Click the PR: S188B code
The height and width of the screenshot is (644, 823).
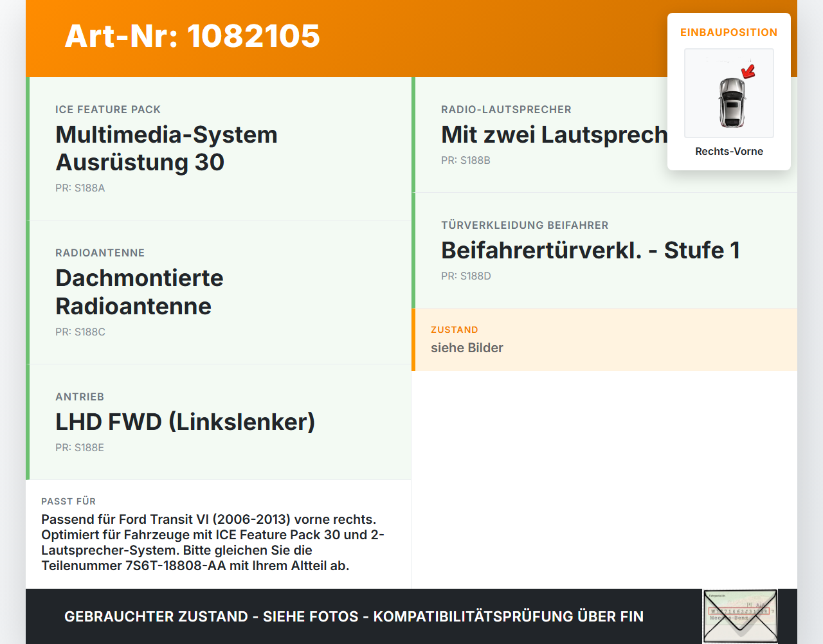click(x=466, y=160)
